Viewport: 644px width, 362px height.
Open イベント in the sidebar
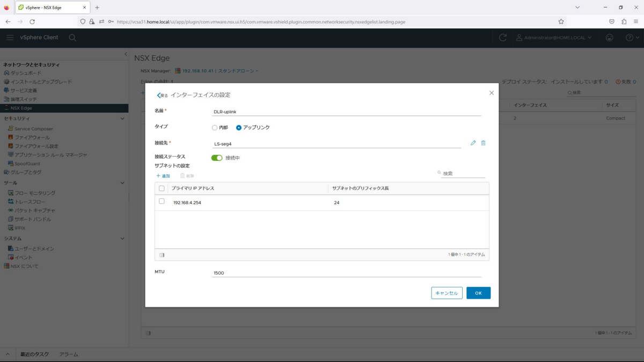tap(24, 257)
